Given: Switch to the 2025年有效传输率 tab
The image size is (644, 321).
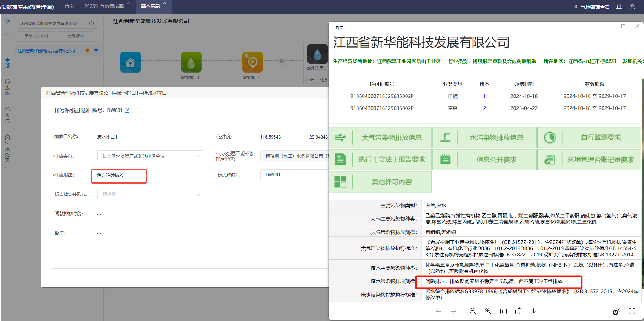Looking at the screenshot, I should [104, 6].
